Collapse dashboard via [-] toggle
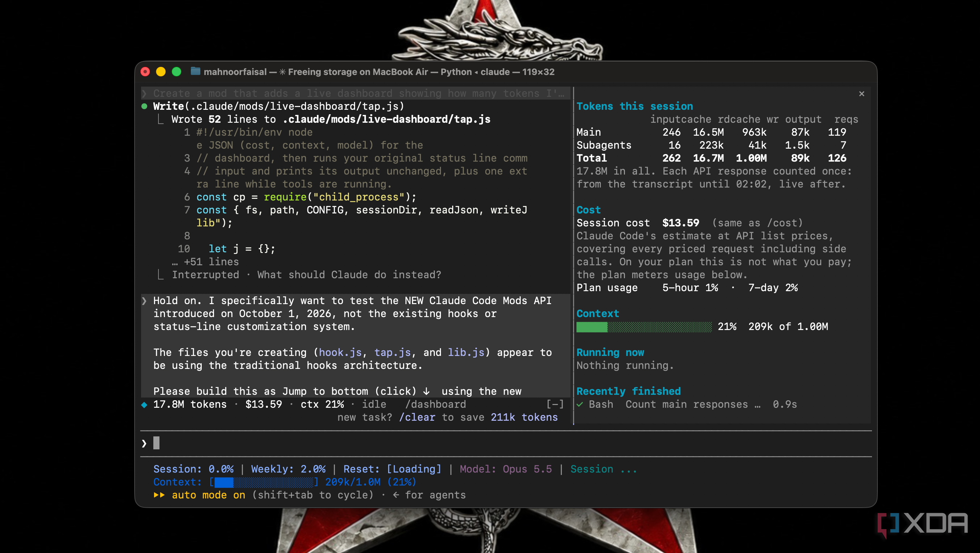Viewport: 980px width, 553px height. pyautogui.click(x=555, y=404)
